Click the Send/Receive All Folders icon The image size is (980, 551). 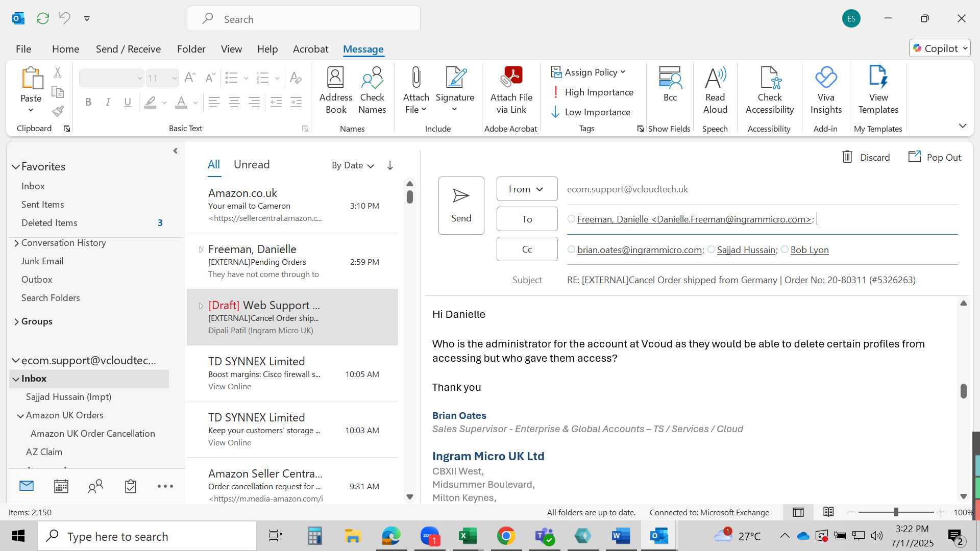click(43, 18)
